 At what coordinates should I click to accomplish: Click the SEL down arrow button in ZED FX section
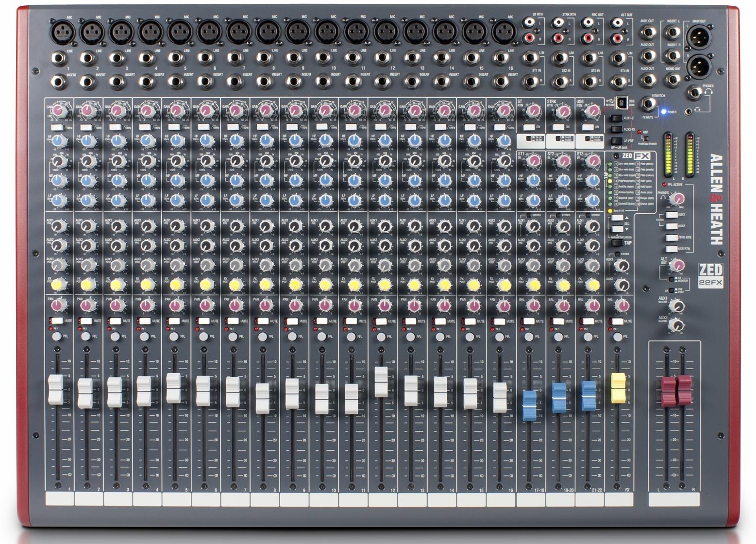(x=617, y=229)
